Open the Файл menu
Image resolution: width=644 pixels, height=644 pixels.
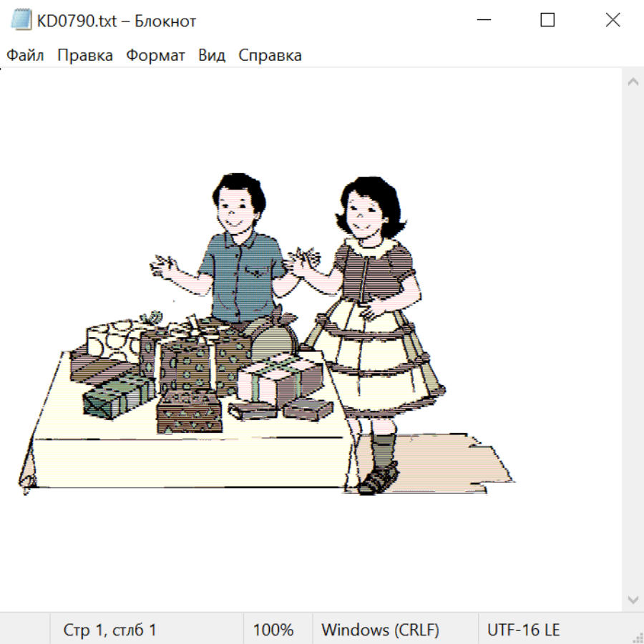pos(25,56)
